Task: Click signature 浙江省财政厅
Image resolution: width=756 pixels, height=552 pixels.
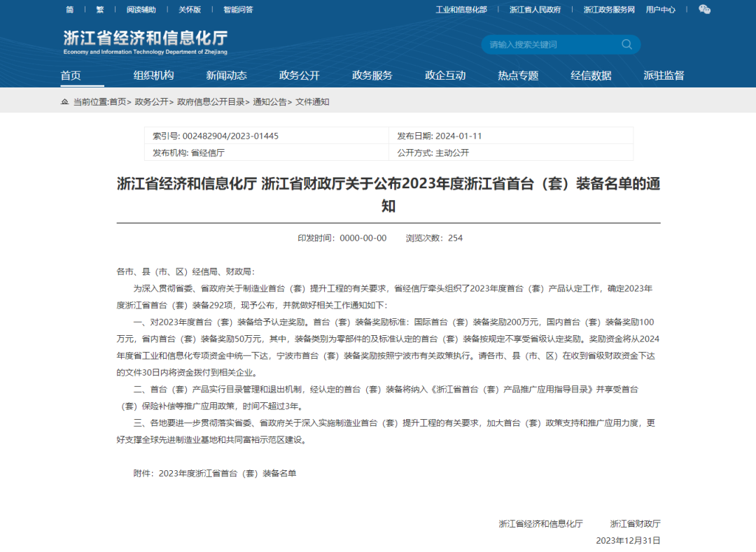Action: (x=635, y=523)
